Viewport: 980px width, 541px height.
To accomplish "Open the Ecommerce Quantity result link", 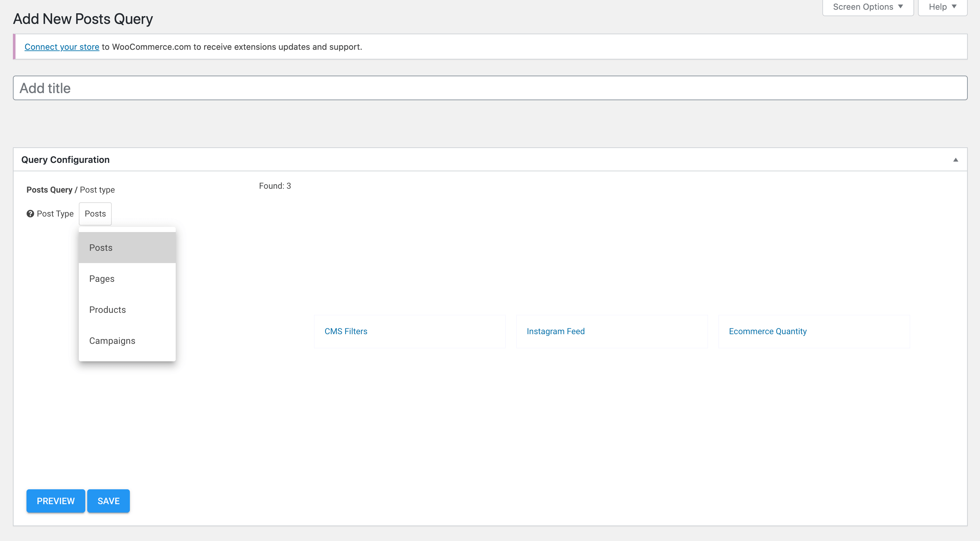I will click(x=767, y=331).
